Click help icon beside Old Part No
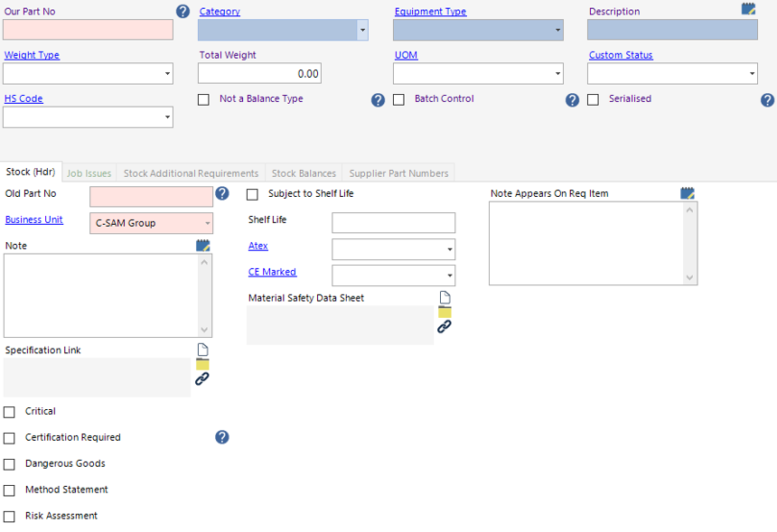The image size is (777, 532). click(x=222, y=193)
